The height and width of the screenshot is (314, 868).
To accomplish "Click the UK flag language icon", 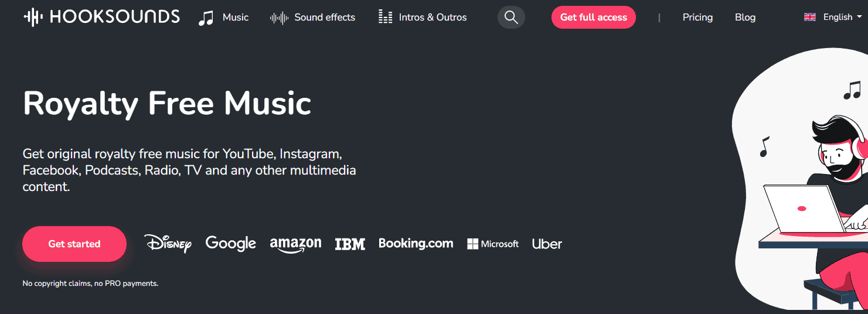I will pos(810,18).
